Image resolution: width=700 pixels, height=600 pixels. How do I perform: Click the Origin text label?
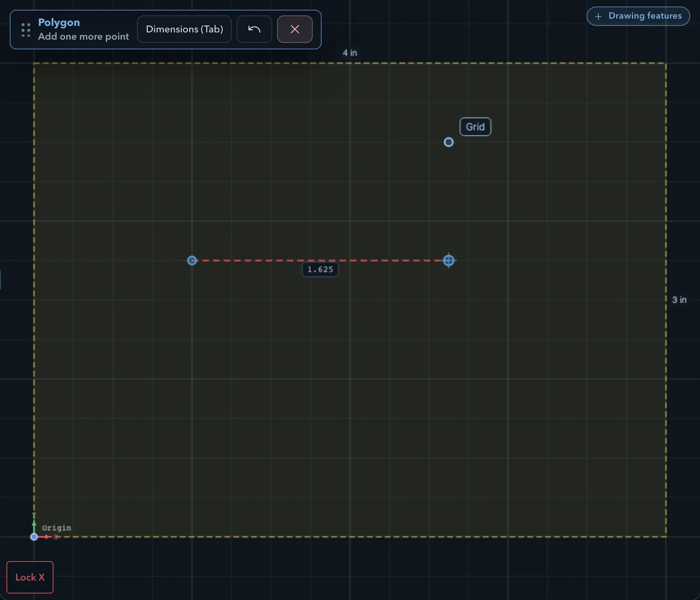point(56,528)
